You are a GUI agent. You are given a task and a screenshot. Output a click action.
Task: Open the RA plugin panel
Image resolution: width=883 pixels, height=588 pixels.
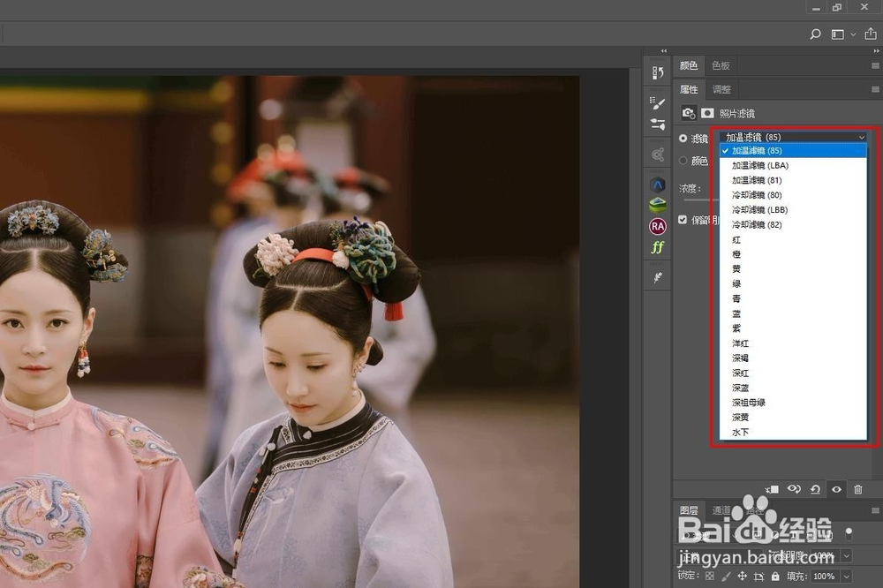click(657, 226)
